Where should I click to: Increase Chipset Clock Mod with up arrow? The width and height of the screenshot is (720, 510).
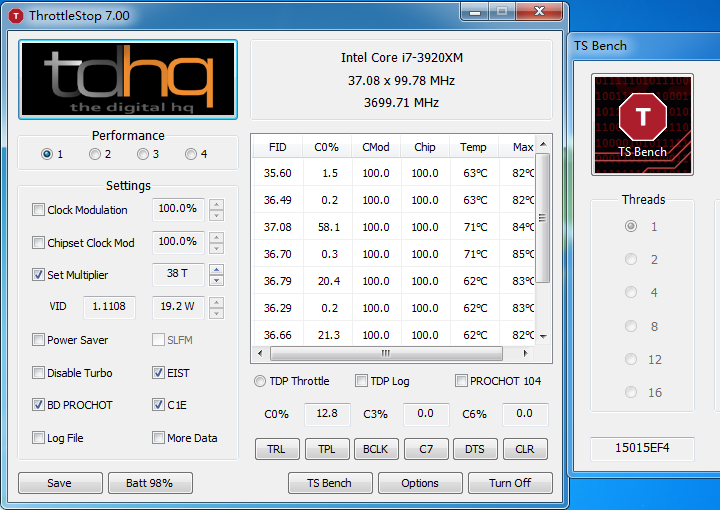pyautogui.click(x=216, y=237)
